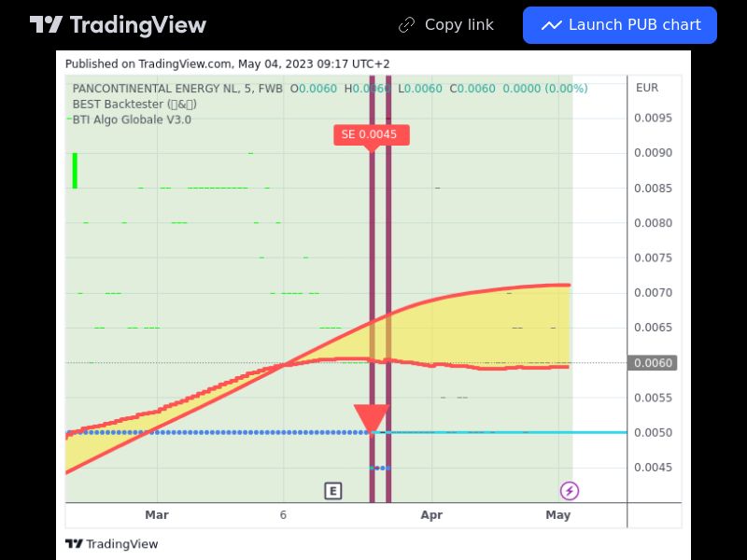Click the chart line icon in Launch button
The image size is (747, 560).
point(551,25)
